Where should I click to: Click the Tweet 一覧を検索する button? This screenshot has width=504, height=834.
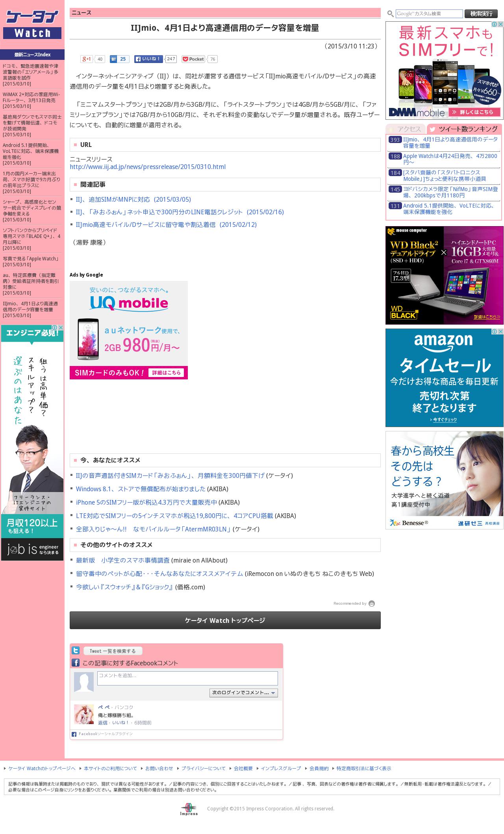coord(113,651)
